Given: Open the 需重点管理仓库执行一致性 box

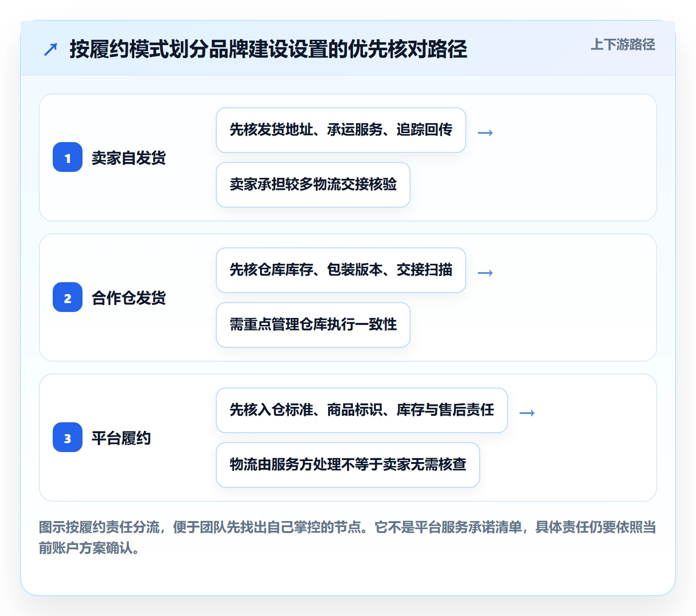Looking at the screenshot, I should 313,325.
